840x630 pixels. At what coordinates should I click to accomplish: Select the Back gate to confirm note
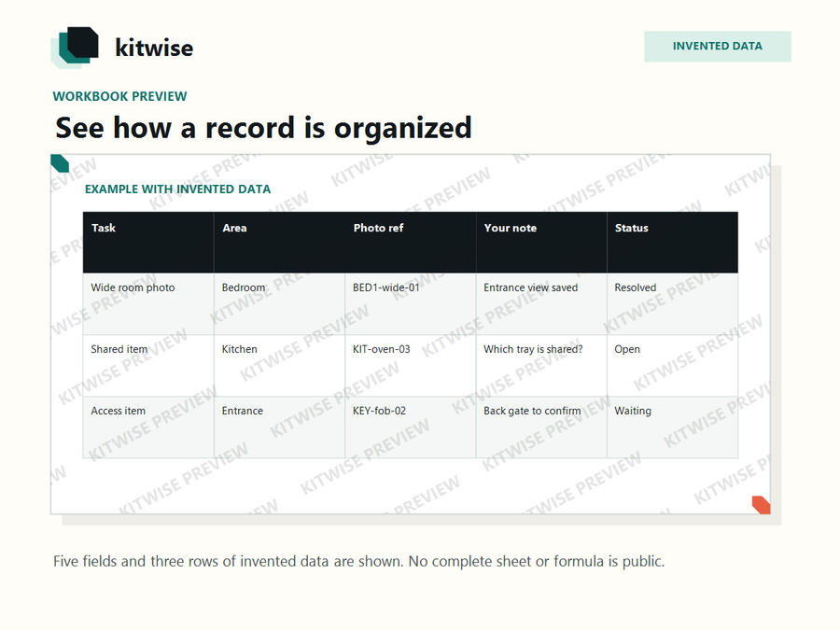[541, 427]
